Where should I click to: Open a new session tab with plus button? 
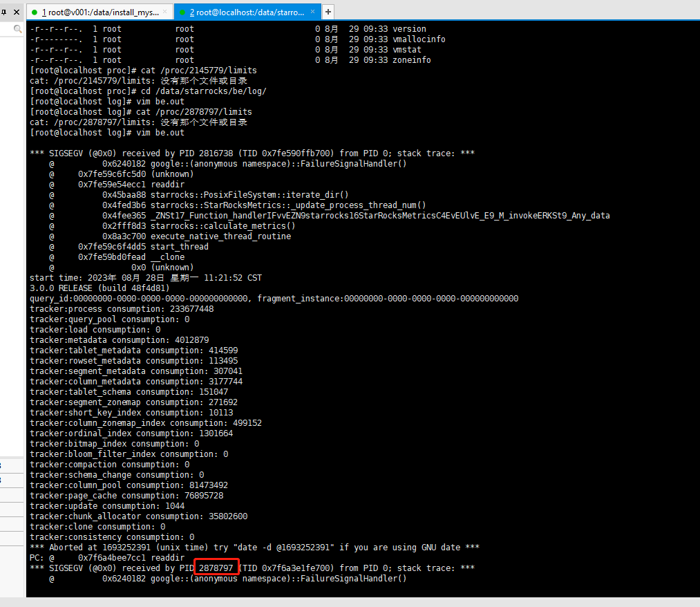[x=328, y=12]
